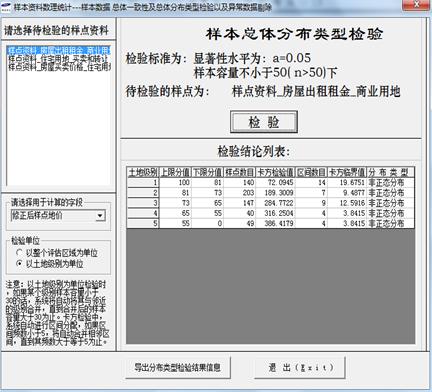
Task: Click lower limit cell 0 in row 5
Action: point(207,223)
